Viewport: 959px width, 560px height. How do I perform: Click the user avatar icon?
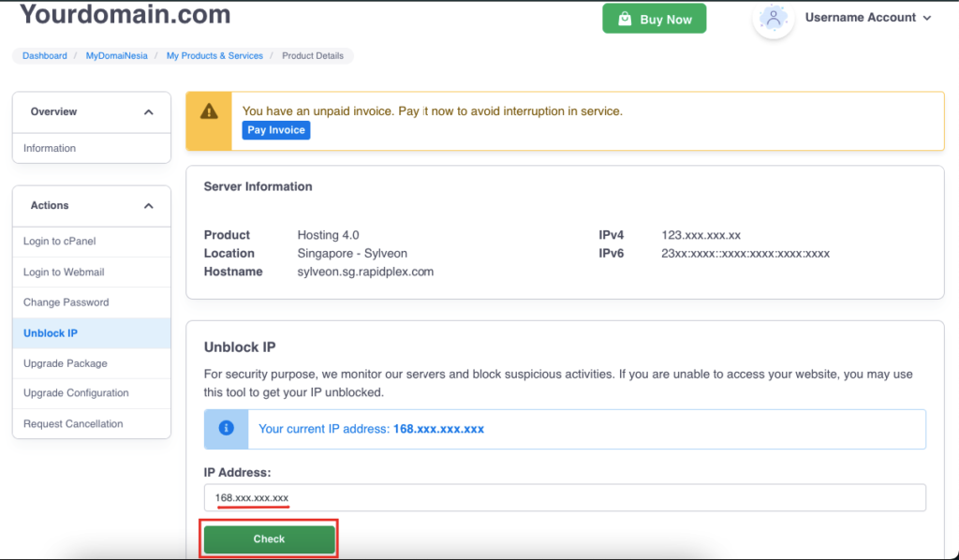point(773,19)
